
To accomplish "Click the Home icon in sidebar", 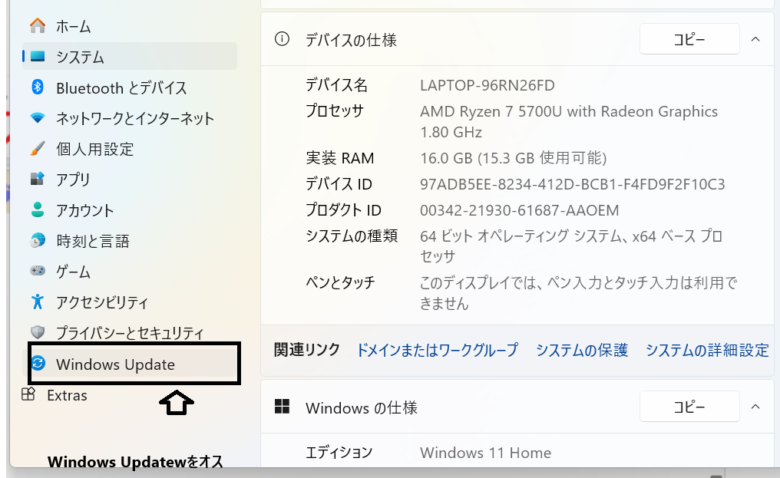I will [38, 26].
